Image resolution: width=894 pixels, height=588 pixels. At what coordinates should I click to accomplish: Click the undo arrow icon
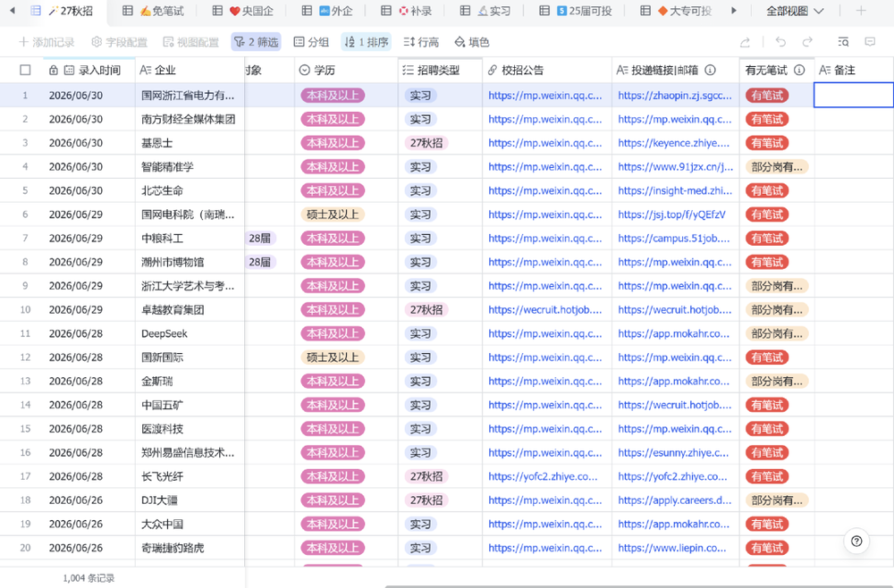click(x=780, y=42)
